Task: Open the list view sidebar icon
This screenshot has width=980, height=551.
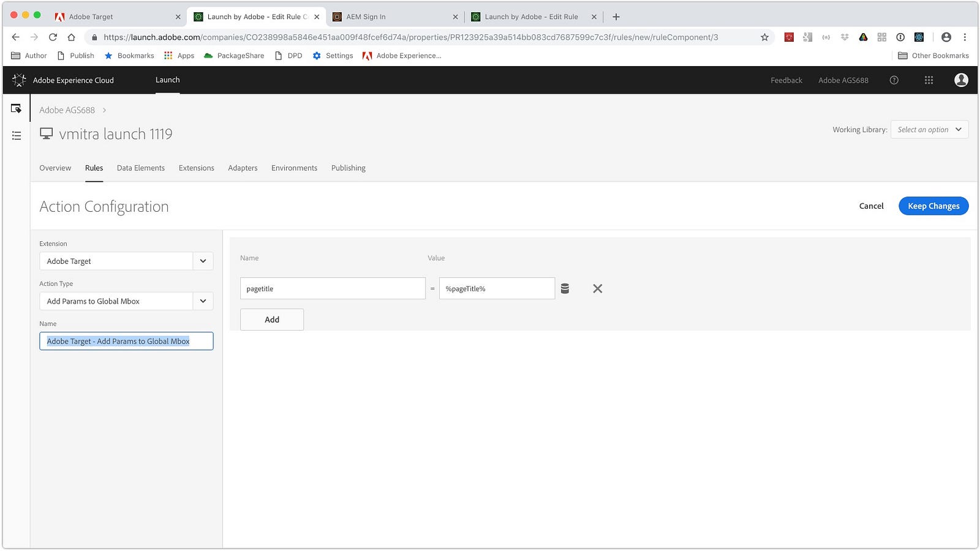Action: click(17, 135)
